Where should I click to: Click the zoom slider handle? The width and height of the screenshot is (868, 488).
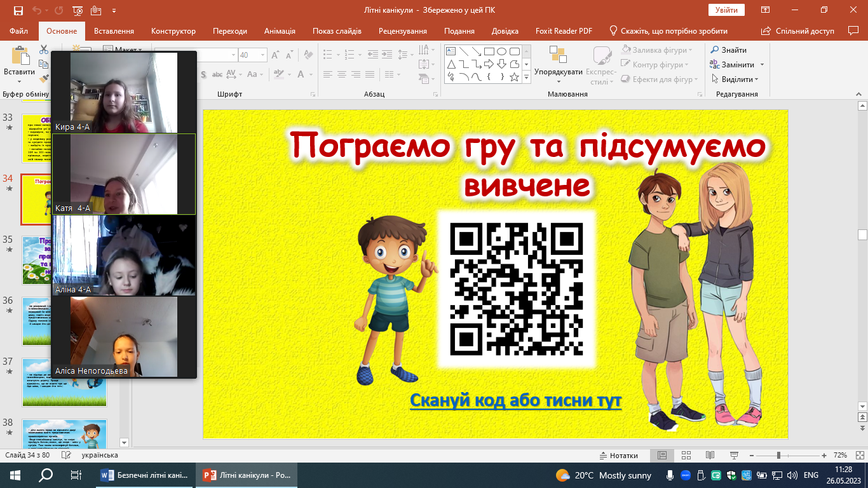tap(779, 456)
